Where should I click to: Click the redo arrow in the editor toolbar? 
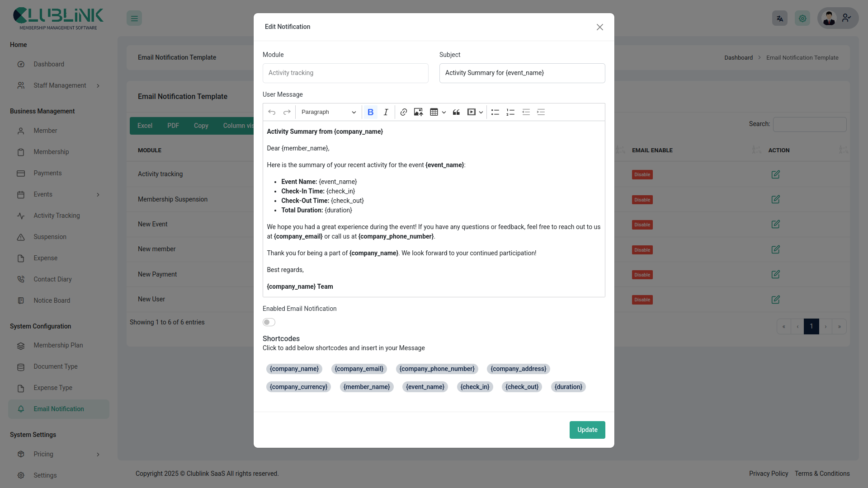click(287, 112)
